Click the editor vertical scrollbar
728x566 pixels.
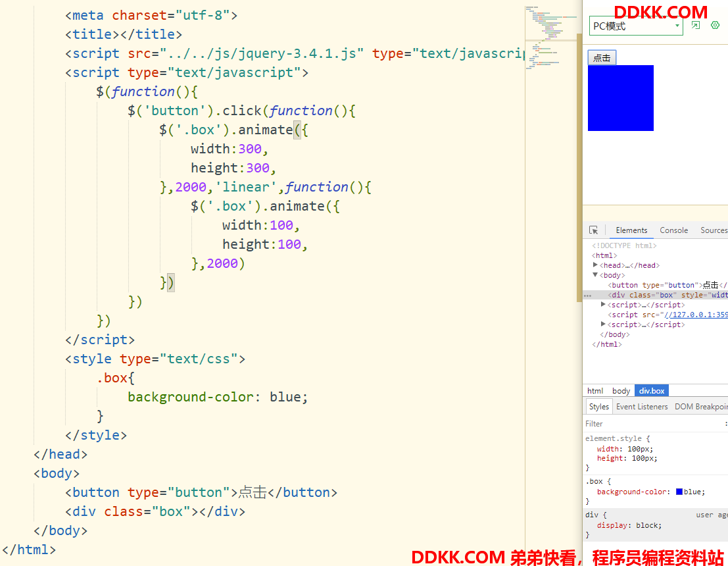(x=579, y=167)
